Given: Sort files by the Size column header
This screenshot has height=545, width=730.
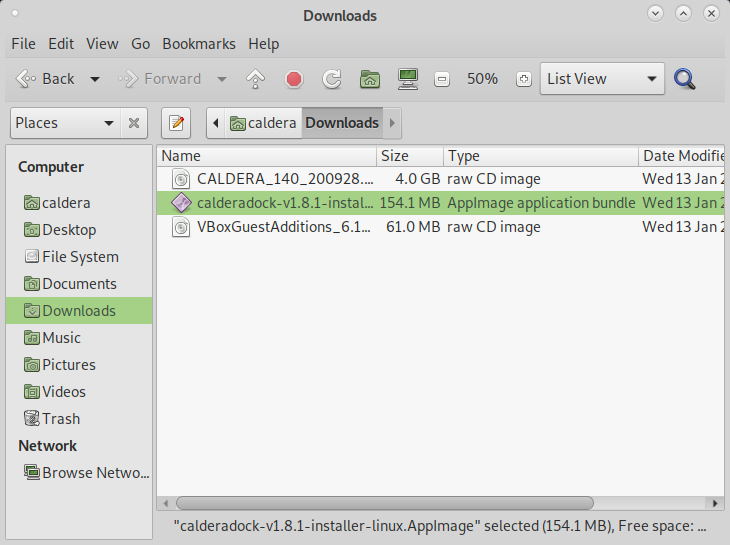Looking at the screenshot, I should pyautogui.click(x=410, y=156).
